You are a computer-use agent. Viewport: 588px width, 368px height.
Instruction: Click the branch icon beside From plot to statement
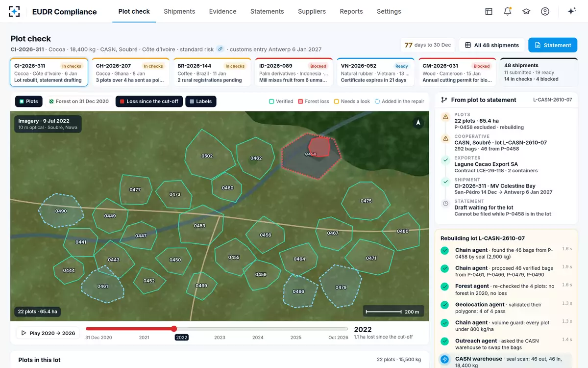click(x=444, y=100)
